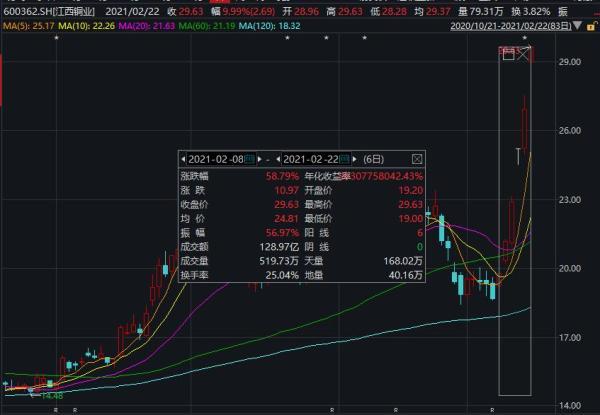The height and width of the screenshot is (415, 600).
Task: Click the star marker above the selection box
Action: (x=525, y=38)
